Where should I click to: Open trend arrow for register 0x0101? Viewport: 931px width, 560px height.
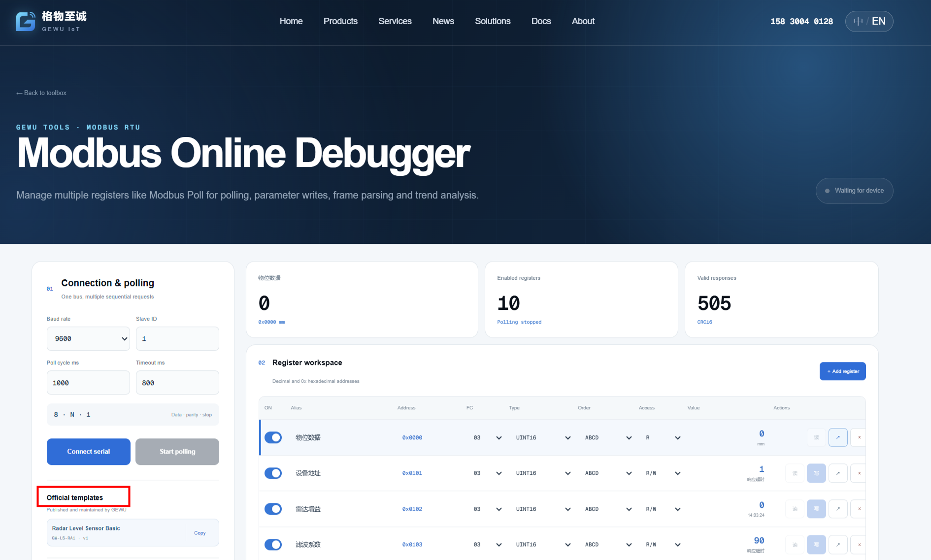pos(838,473)
